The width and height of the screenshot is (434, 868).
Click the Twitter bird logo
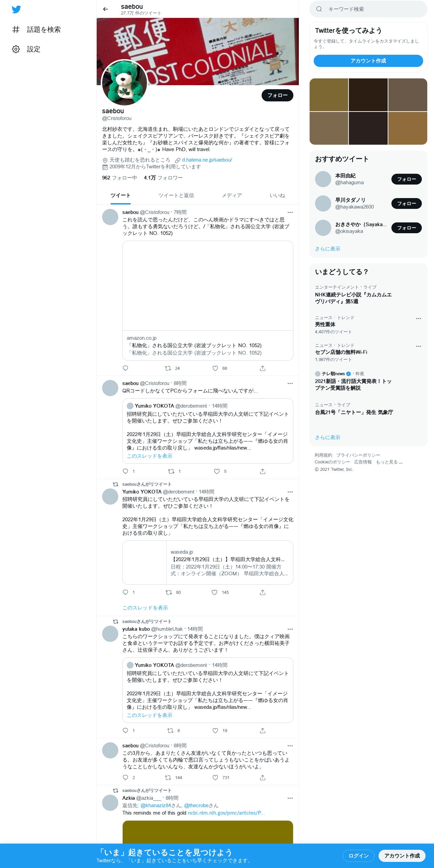pos(16,9)
